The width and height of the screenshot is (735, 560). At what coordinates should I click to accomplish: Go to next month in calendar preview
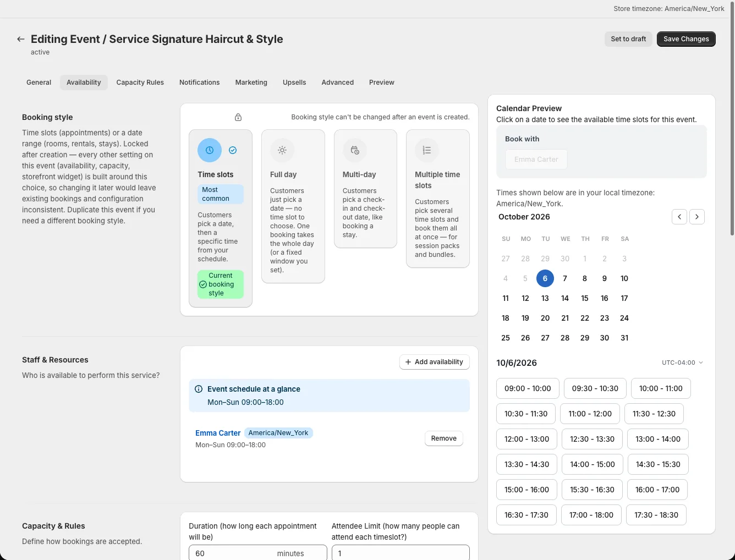(x=697, y=217)
